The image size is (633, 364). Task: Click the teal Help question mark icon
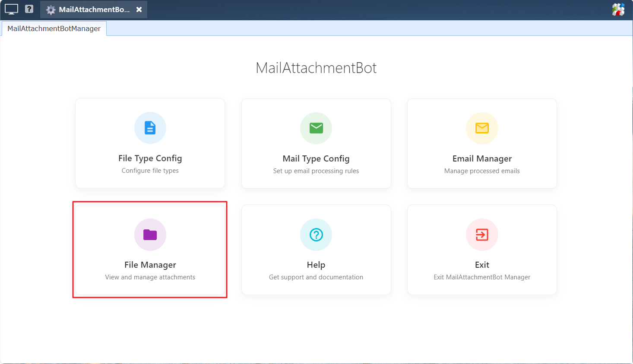[x=316, y=234]
